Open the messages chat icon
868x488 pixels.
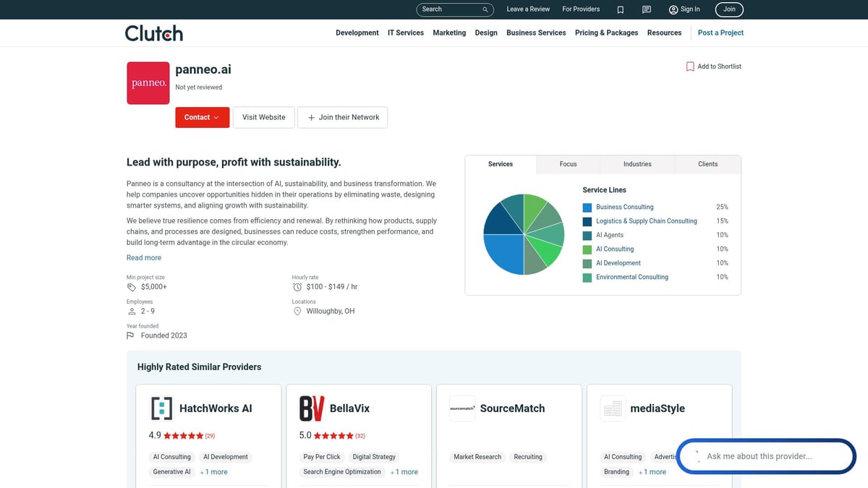(x=647, y=9)
